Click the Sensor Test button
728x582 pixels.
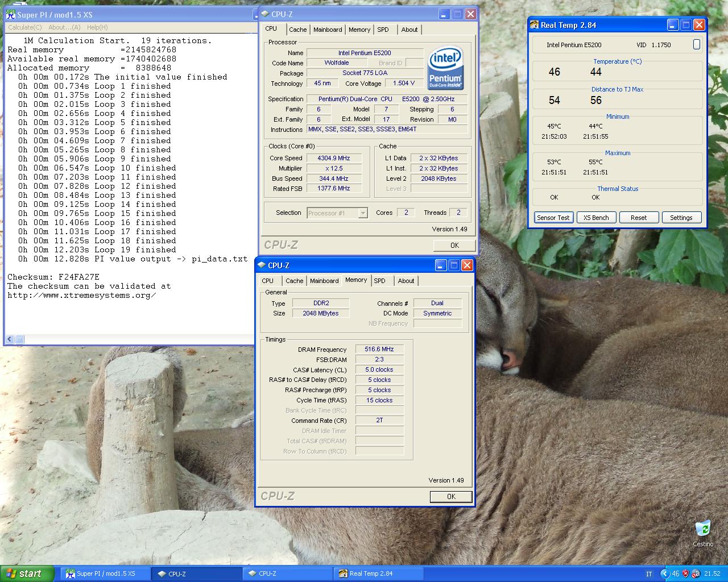[x=553, y=218]
